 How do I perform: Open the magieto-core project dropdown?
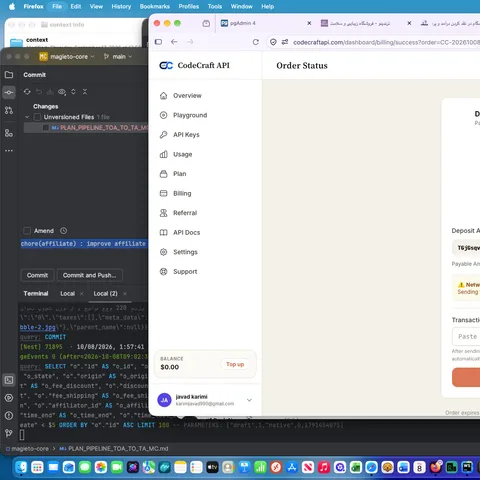(67, 57)
